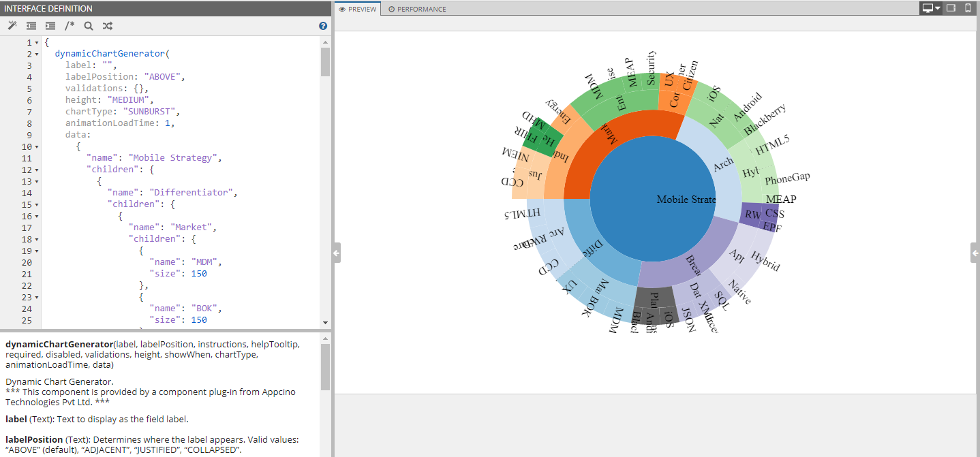Toggle comment with the /* icon
Viewport: 980px width, 457px height.
point(70,26)
